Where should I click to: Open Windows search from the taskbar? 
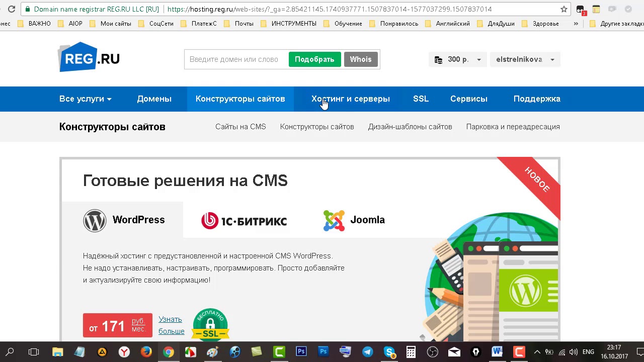10,352
